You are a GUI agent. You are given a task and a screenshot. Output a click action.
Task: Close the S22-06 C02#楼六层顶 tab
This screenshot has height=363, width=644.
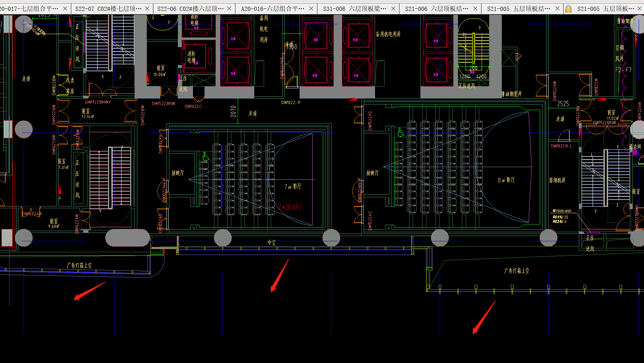229,8
